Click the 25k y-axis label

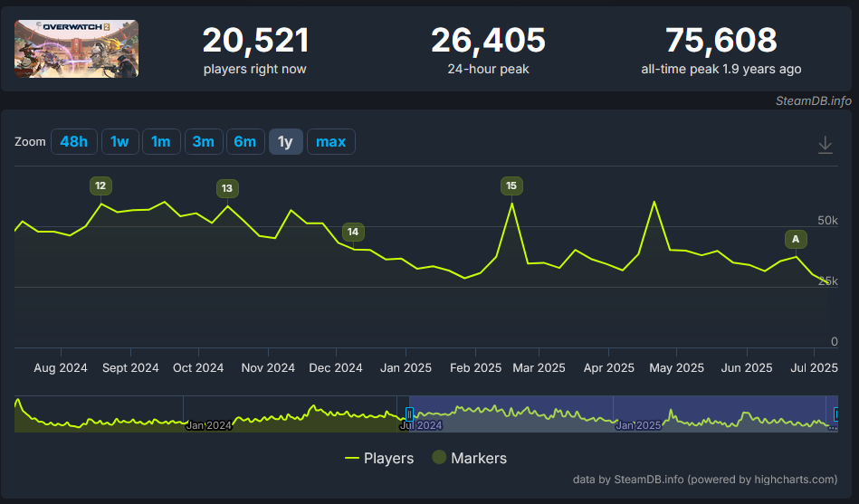[x=828, y=281]
